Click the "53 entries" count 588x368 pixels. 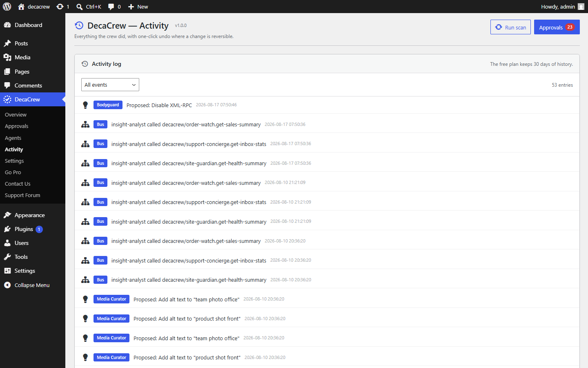562,85
